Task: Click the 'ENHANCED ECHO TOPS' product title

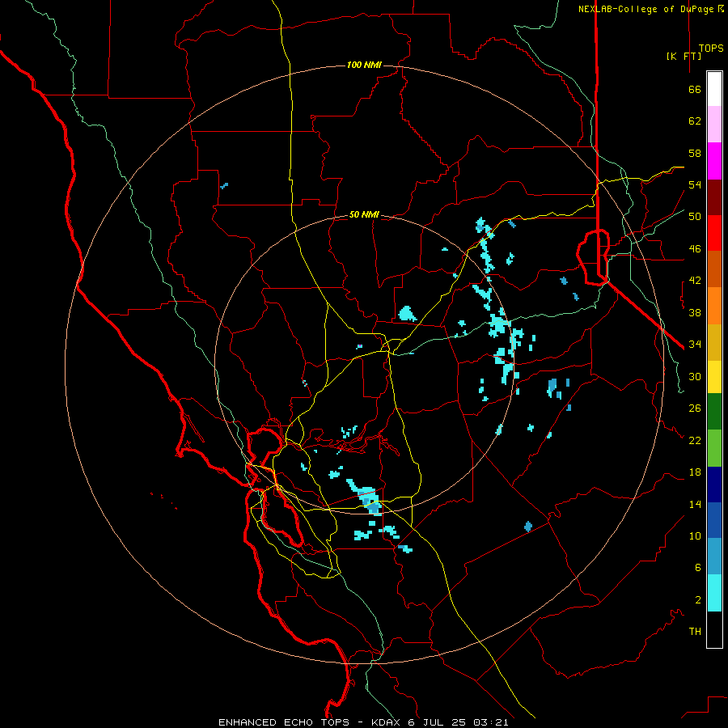Action: coord(283,722)
